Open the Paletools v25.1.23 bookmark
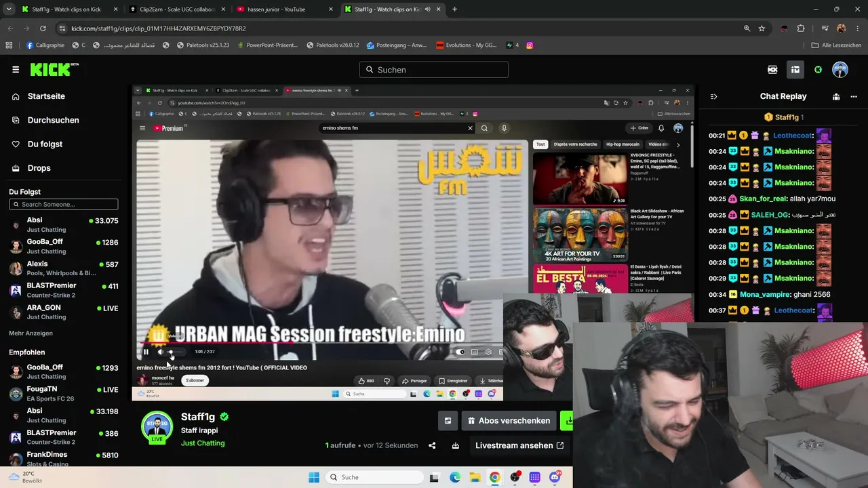The height and width of the screenshot is (488, 868). (x=203, y=45)
